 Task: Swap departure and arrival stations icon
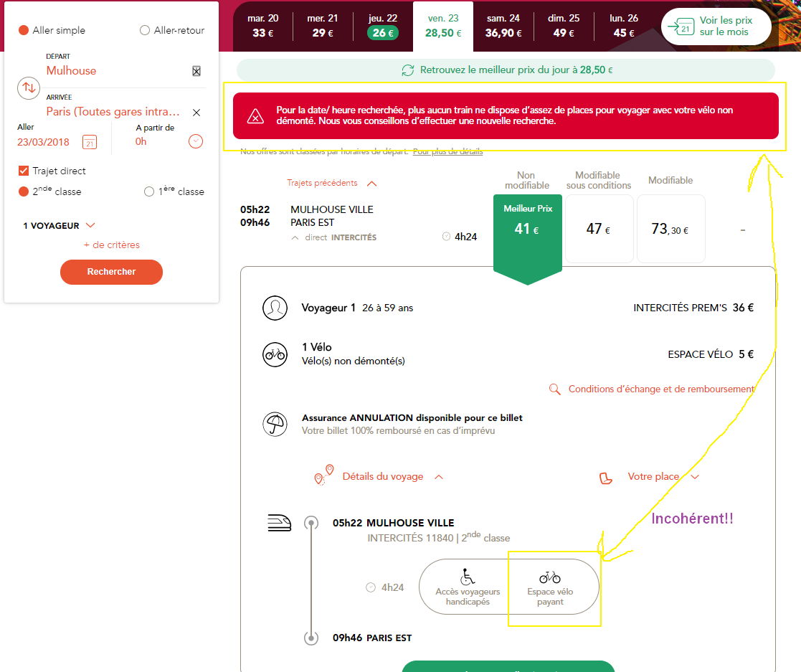[29, 88]
